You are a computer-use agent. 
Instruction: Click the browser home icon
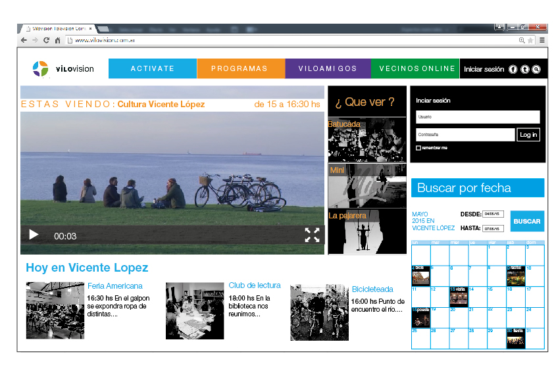click(x=58, y=40)
